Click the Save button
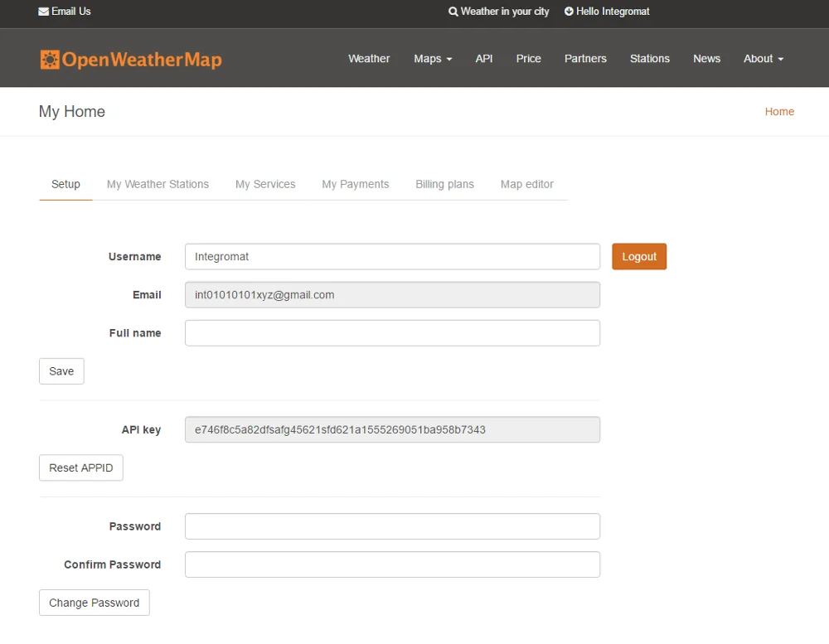 (x=61, y=371)
